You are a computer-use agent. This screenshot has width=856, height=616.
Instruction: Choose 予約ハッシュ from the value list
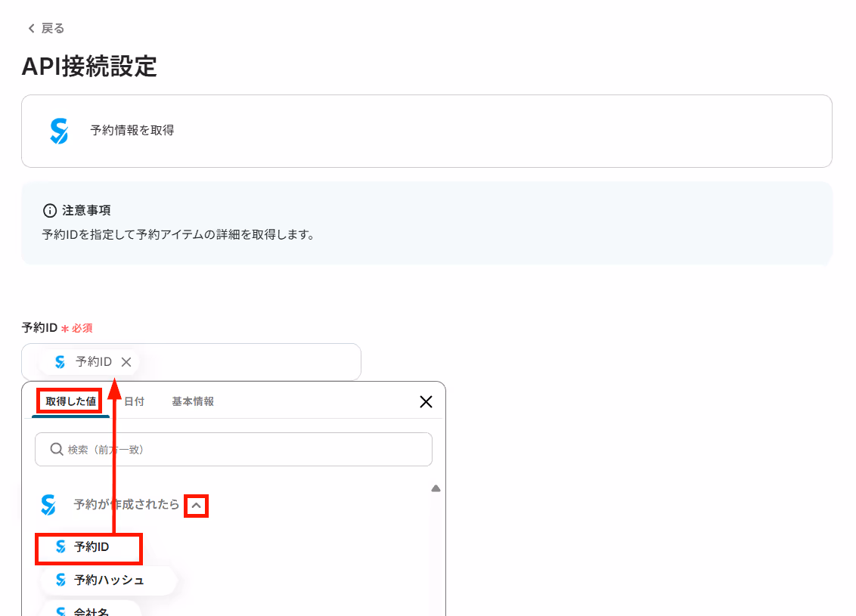tap(108, 580)
